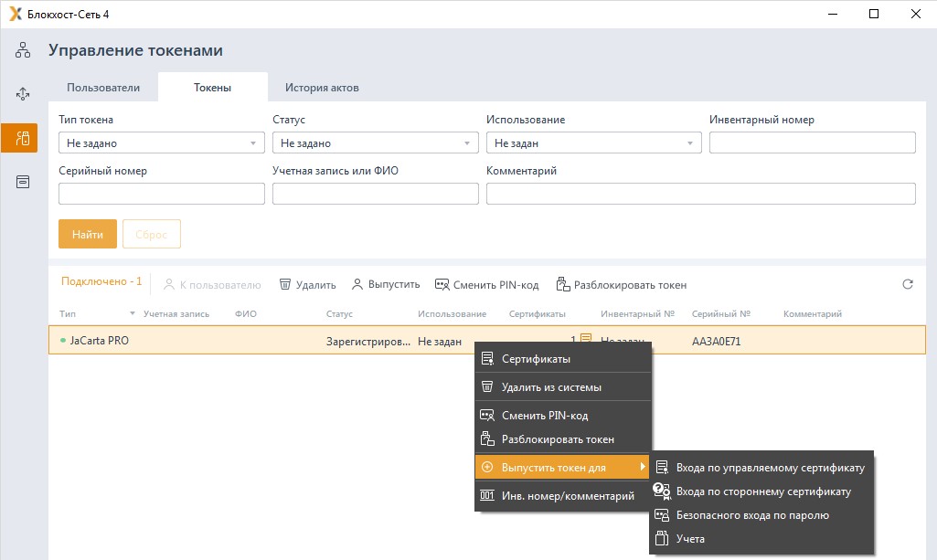This screenshot has height=560, width=937.
Task: Click the certificates icon in JaCarta row
Action: click(x=585, y=340)
